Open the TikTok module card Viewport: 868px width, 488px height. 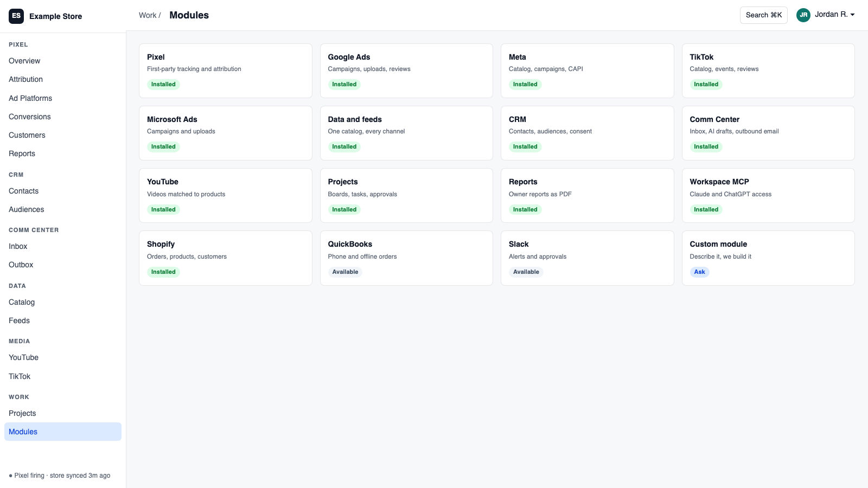coord(768,70)
